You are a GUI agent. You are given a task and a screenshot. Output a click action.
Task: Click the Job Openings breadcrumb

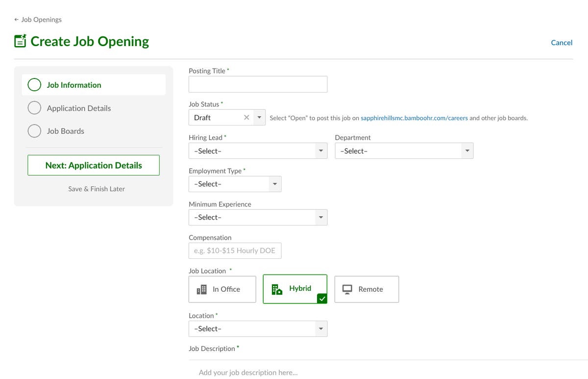(x=41, y=20)
